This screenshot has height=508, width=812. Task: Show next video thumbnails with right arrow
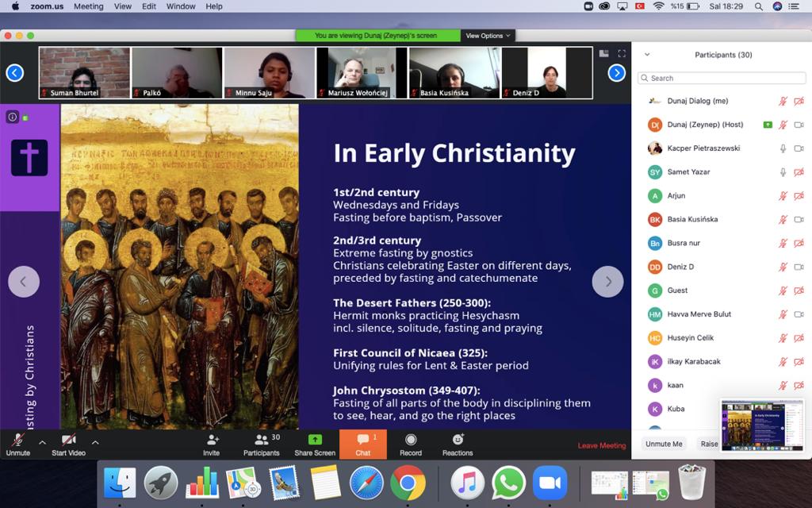point(616,72)
